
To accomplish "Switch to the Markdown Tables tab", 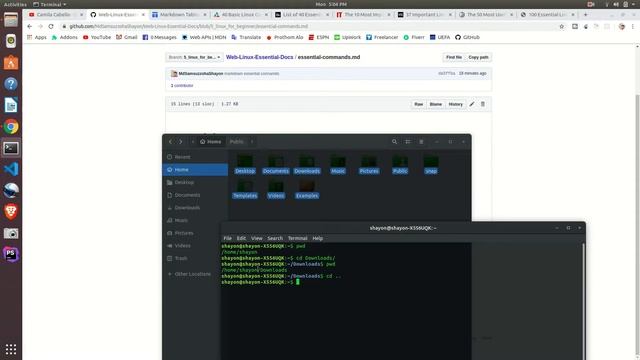I will tap(179, 14).
